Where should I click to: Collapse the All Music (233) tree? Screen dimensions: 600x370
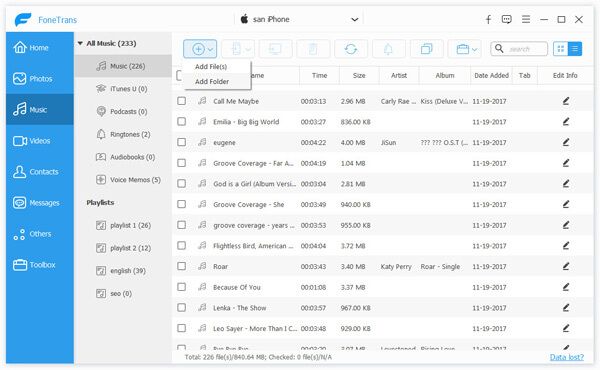click(80, 44)
